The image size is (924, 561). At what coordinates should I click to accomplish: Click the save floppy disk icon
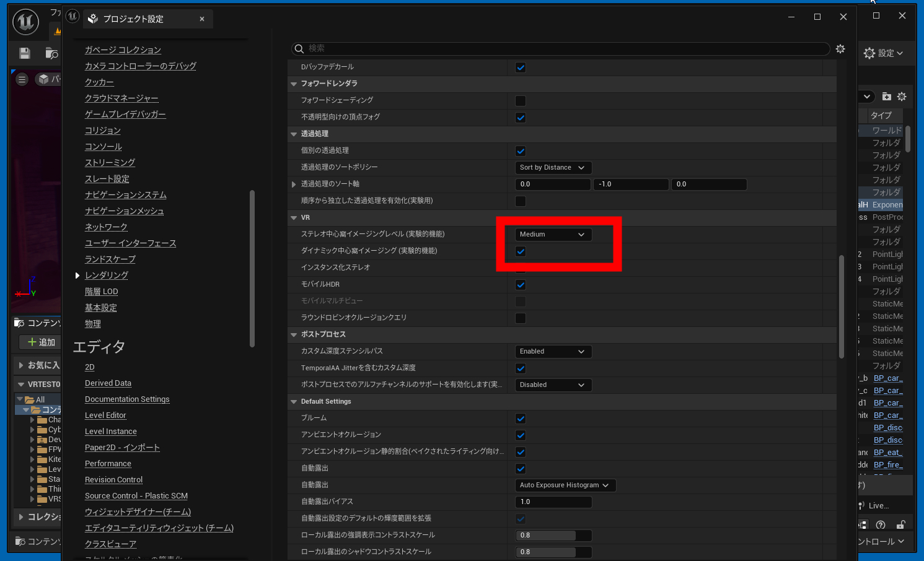point(25,54)
